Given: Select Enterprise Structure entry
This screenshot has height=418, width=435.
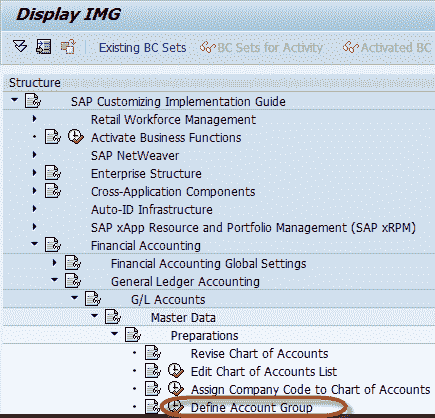Looking at the screenshot, I should pos(146,173).
